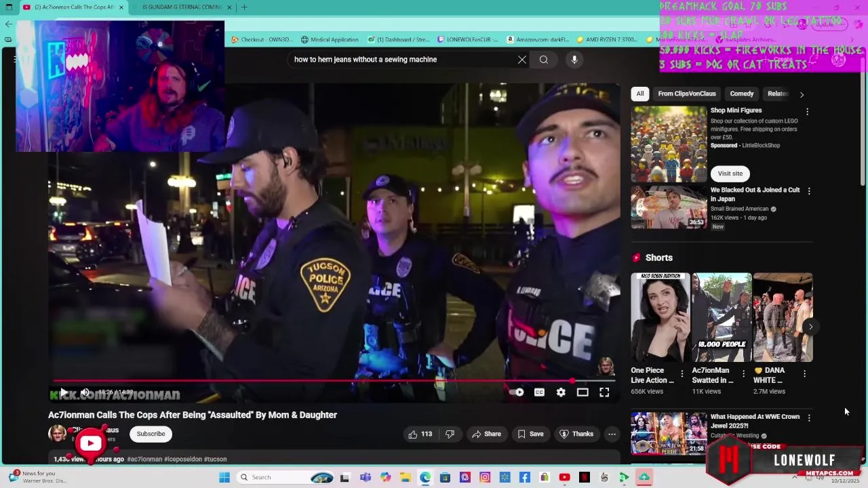
Task: Open Instagram from the taskbar
Action: click(x=485, y=477)
